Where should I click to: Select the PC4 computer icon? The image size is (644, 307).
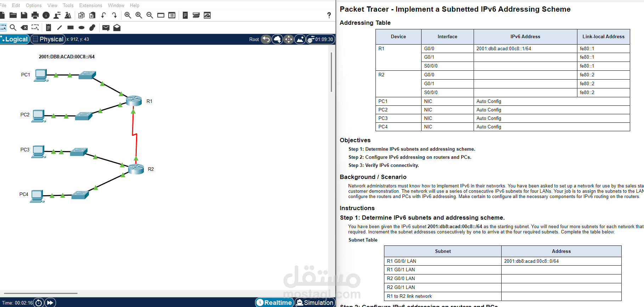pos(38,196)
